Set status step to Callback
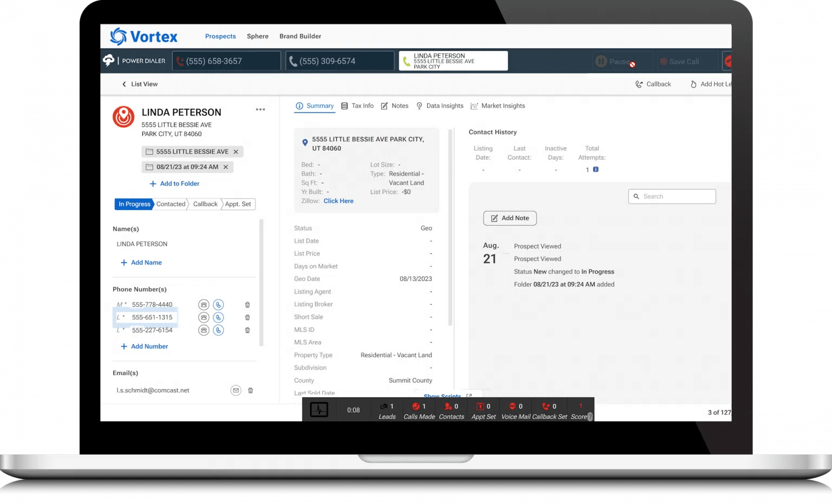 (x=205, y=204)
